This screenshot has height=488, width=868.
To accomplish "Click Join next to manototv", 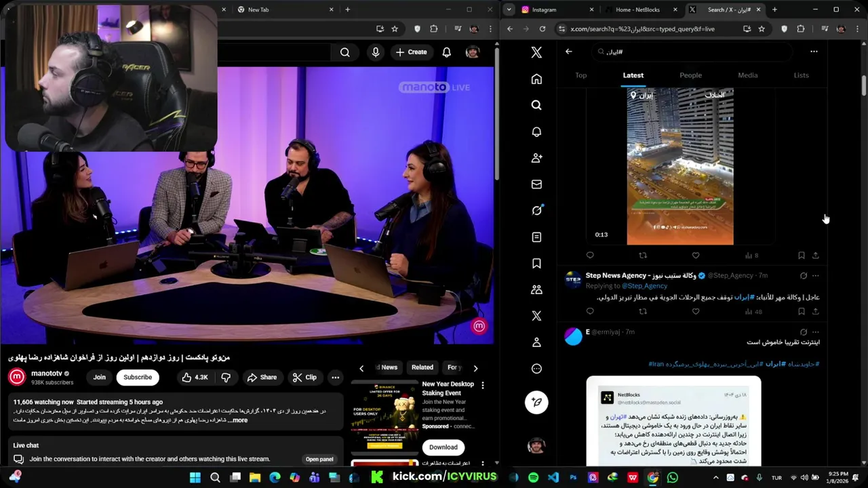I will click(x=100, y=378).
